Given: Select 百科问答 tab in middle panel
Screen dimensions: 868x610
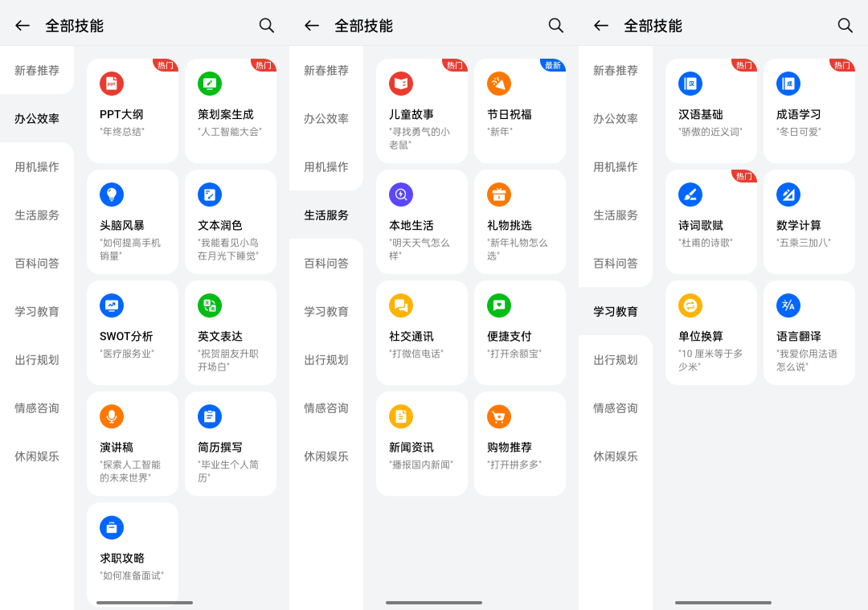Looking at the screenshot, I should pyautogui.click(x=326, y=263).
